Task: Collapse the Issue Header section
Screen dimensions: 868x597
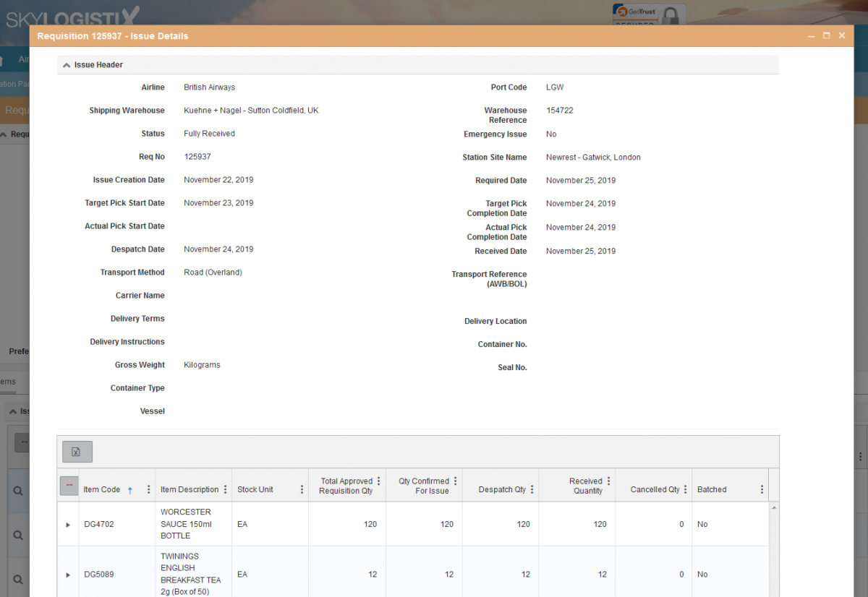Action: click(66, 64)
